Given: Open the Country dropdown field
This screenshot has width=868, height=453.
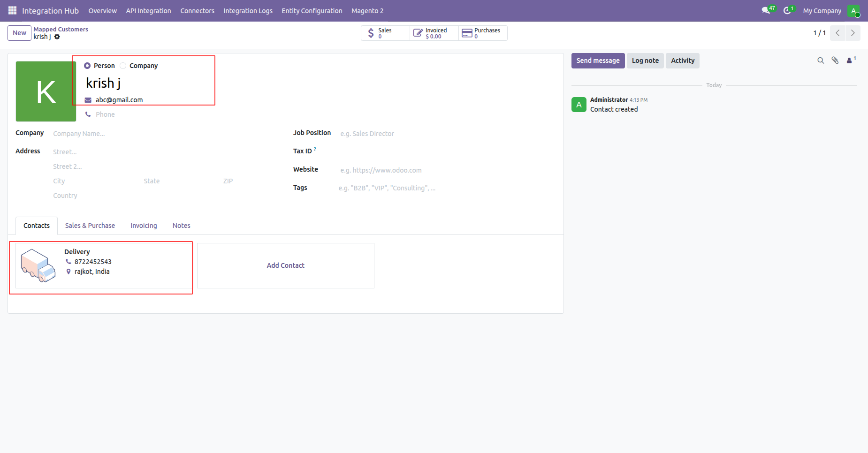Looking at the screenshot, I should pyautogui.click(x=167, y=196).
